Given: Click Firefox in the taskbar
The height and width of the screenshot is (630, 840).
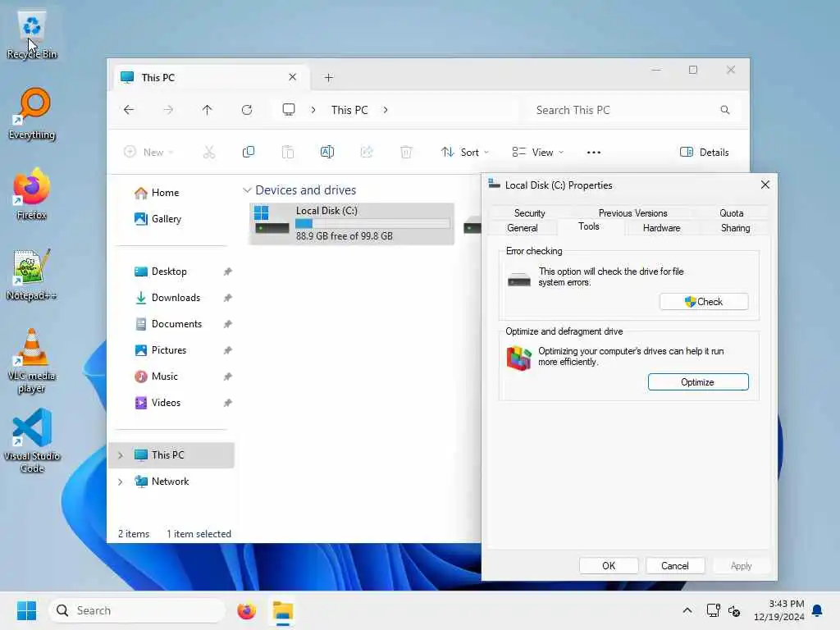Looking at the screenshot, I should [246, 610].
